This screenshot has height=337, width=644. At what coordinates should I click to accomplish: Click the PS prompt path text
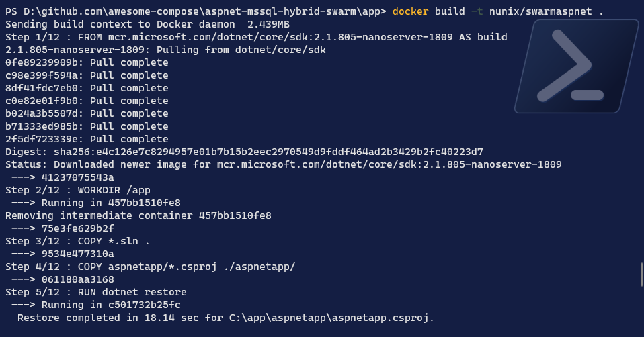tap(195, 11)
